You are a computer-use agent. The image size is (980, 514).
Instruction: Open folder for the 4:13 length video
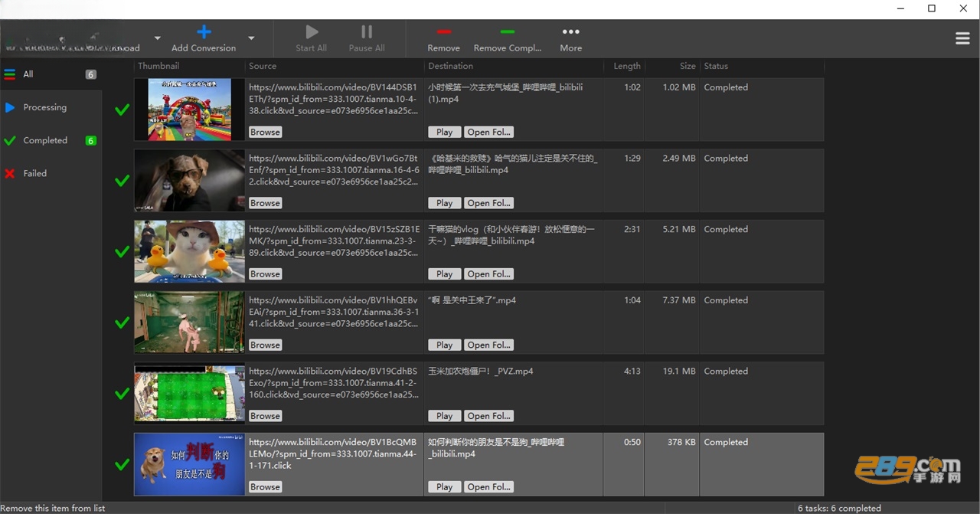coord(489,416)
